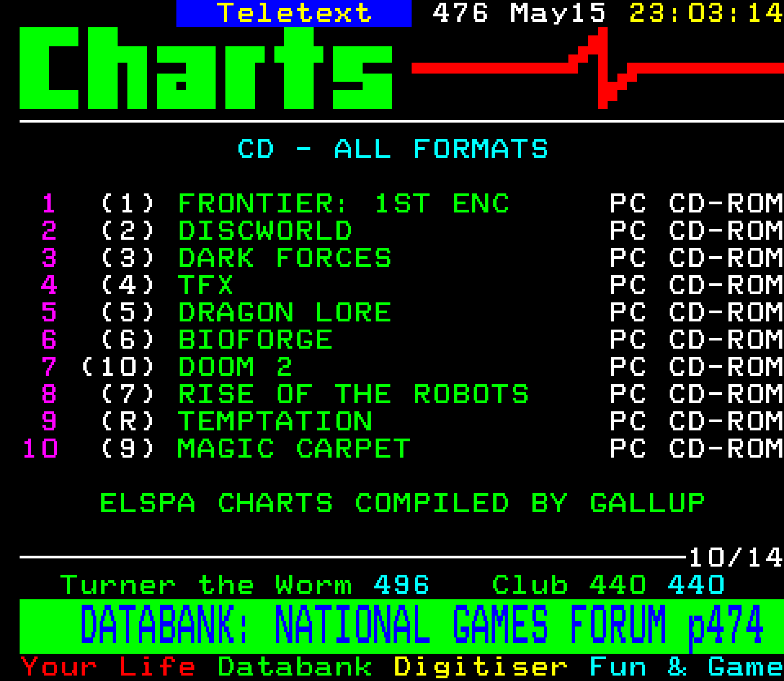Select the yellow 'Digitiser' fastext link
This screenshot has width=784, height=681.
pyautogui.click(x=481, y=667)
